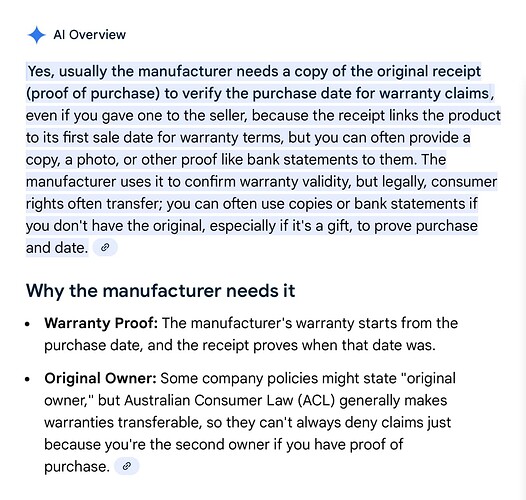
Task: Click the bullet point beside Warranty Proof
Action: (28, 324)
